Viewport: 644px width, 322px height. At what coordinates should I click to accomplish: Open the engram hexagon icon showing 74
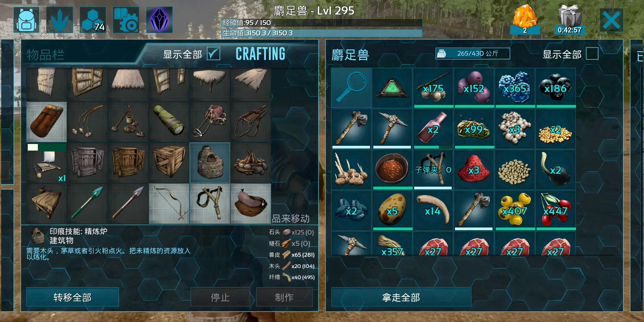pyautogui.click(x=93, y=20)
